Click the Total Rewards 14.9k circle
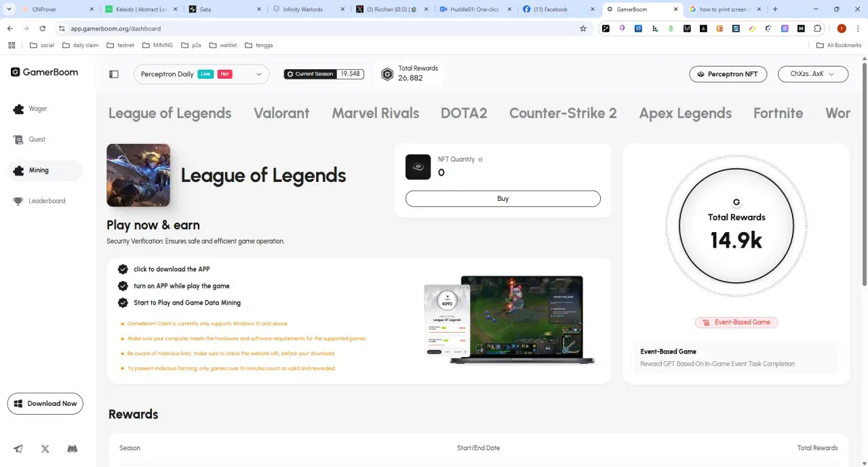Viewport: 868px width, 467px height. tap(736, 225)
